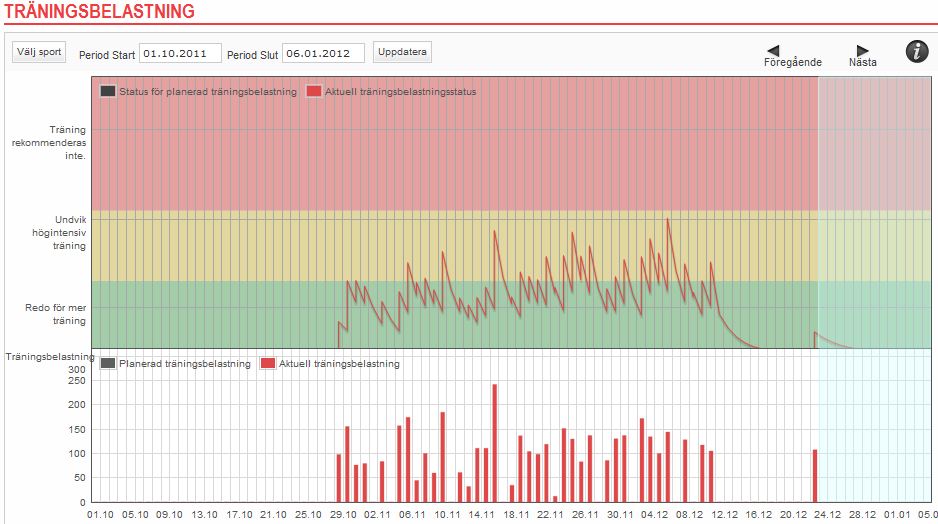Select the isolated red bar in late December
Viewport: 938px width, 524px height.
coord(815,476)
